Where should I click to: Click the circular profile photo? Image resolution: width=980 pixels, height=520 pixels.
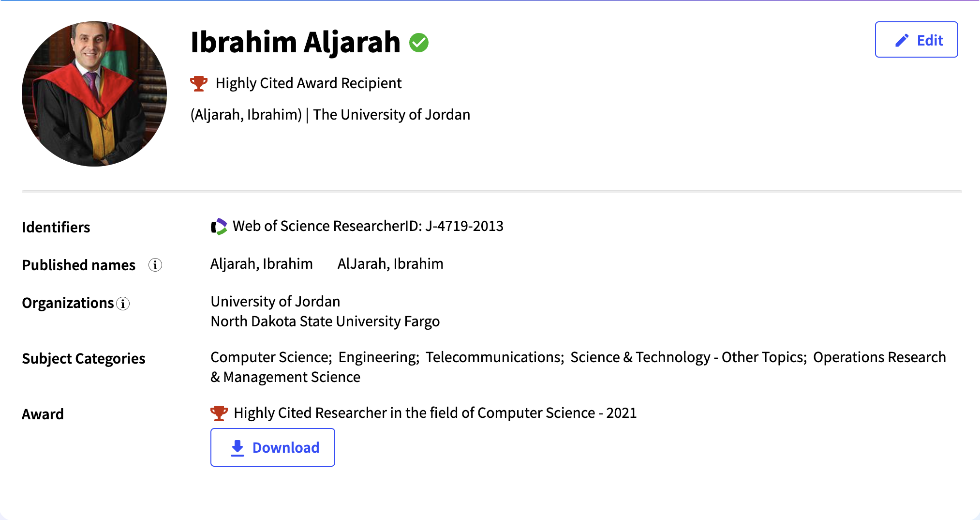point(94,94)
